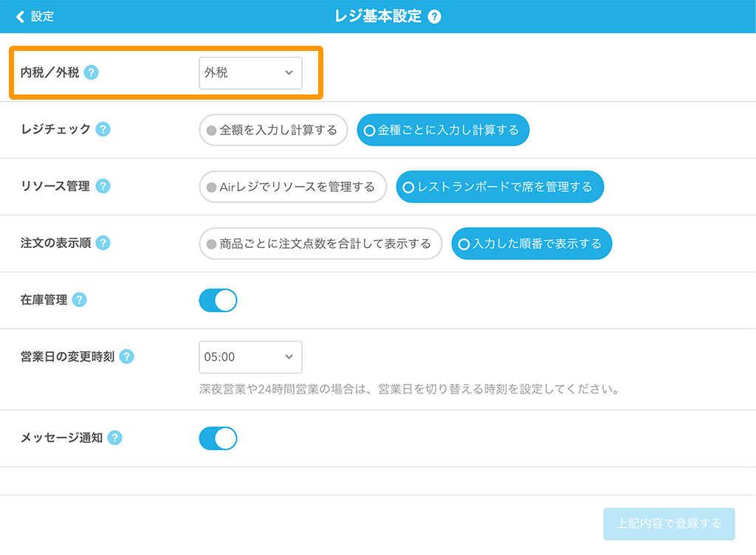Click 上記内容で登録する button
756x555 pixels.
coord(669,524)
